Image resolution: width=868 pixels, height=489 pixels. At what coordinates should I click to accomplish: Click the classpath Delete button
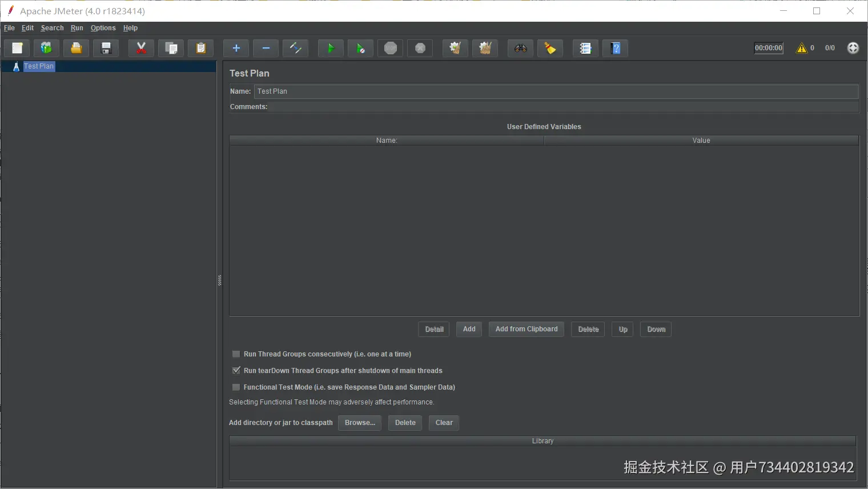click(x=405, y=423)
